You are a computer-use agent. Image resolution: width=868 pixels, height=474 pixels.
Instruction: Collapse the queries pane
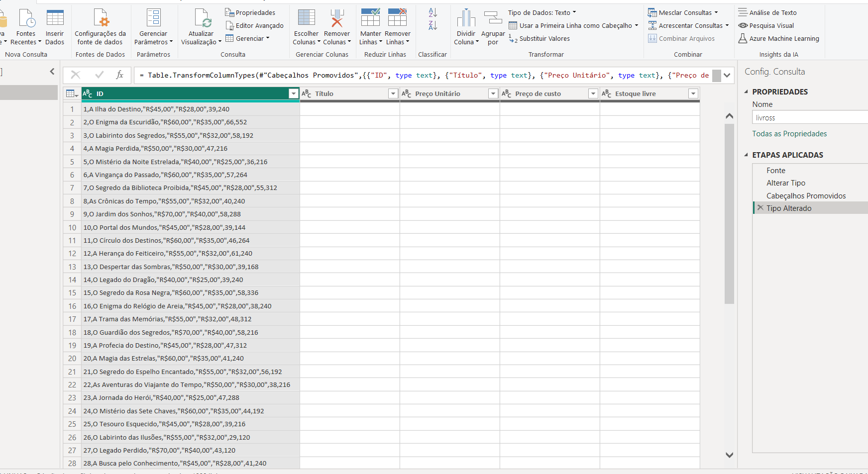52,72
